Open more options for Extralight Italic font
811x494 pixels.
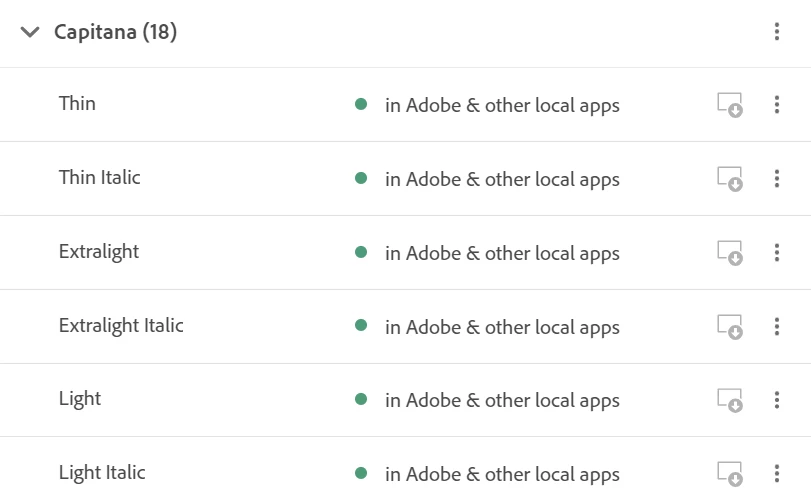point(777,327)
